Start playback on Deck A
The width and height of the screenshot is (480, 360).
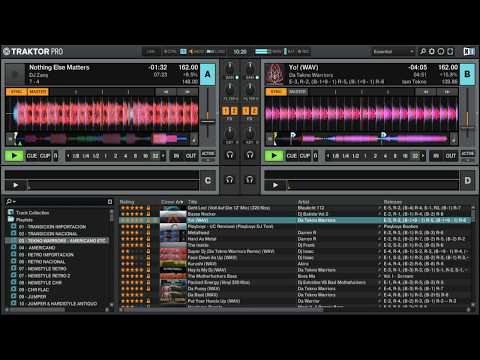(x=14, y=156)
